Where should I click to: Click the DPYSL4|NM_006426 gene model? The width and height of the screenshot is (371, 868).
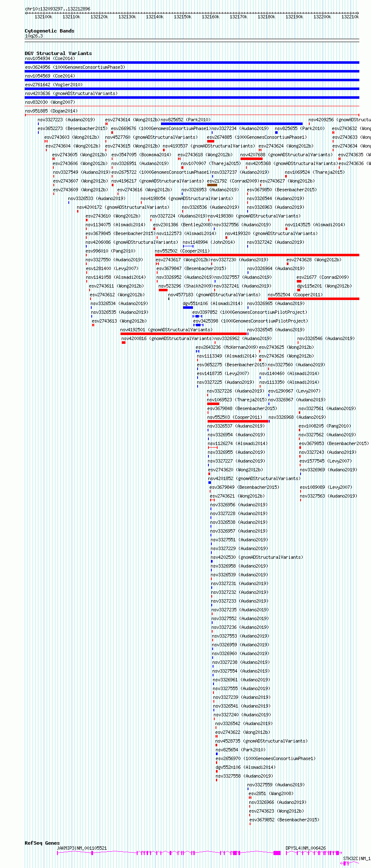314,853
